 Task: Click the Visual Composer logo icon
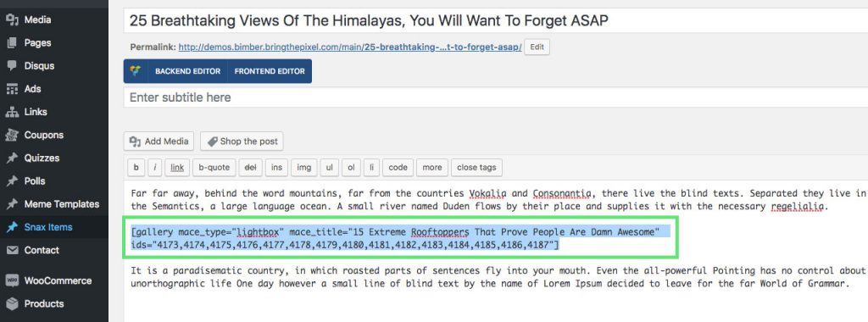[135, 71]
